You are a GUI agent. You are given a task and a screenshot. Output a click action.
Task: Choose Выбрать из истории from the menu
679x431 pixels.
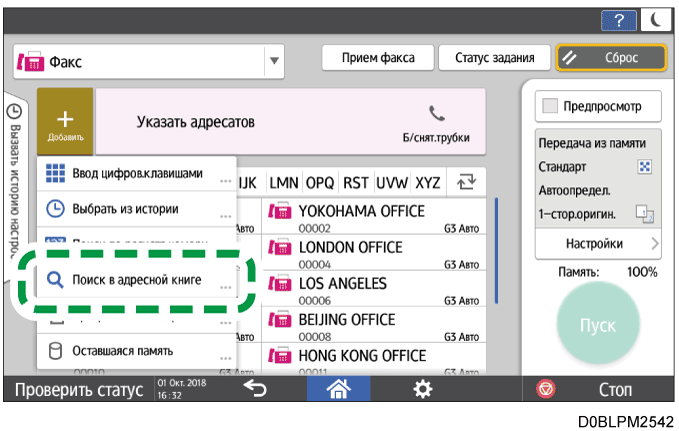pyautogui.click(x=136, y=209)
